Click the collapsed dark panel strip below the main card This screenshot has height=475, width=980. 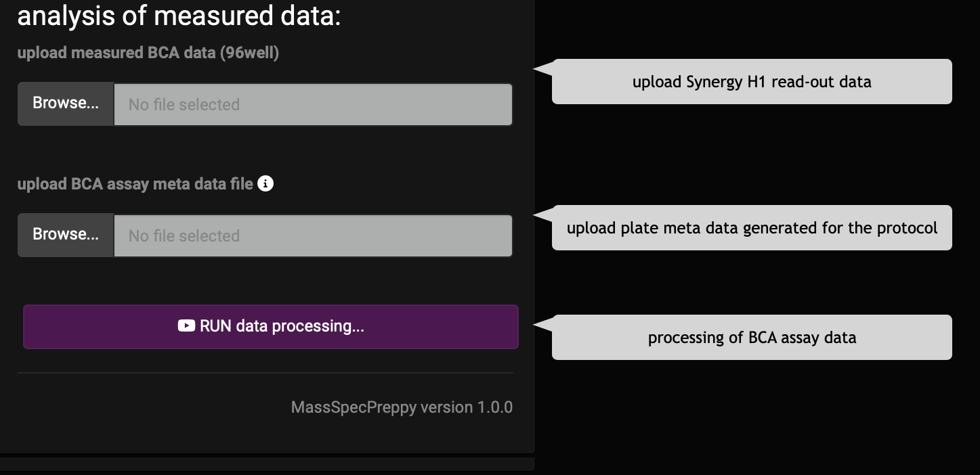point(267,464)
